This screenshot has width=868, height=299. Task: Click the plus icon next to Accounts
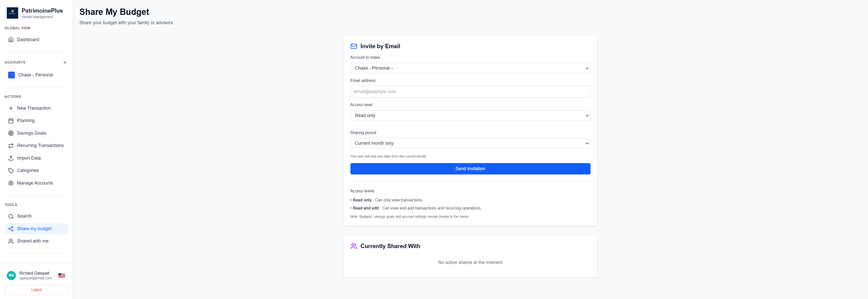pyautogui.click(x=65, y=63)
